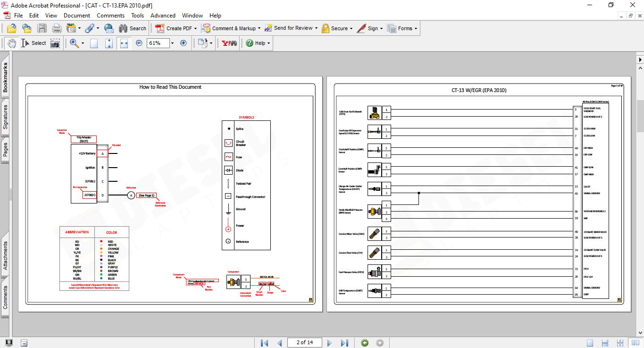Open the Bookmarks side tab

[x=6, y=78]
